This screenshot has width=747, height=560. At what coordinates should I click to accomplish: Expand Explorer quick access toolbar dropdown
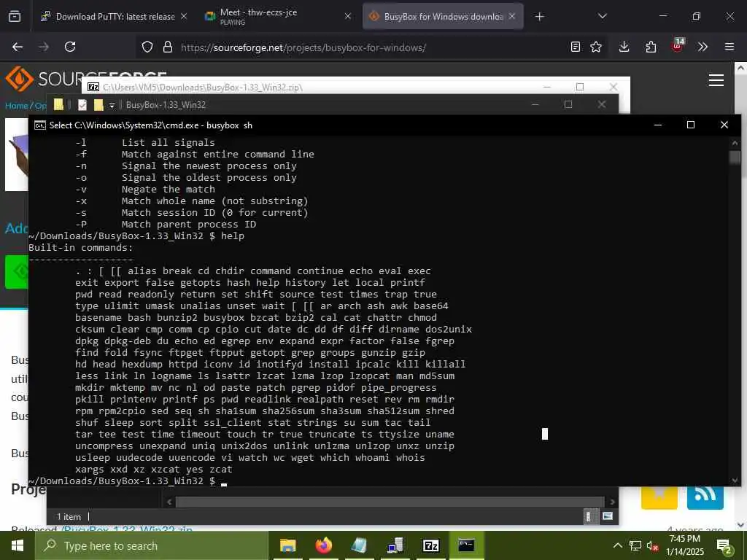112,105
